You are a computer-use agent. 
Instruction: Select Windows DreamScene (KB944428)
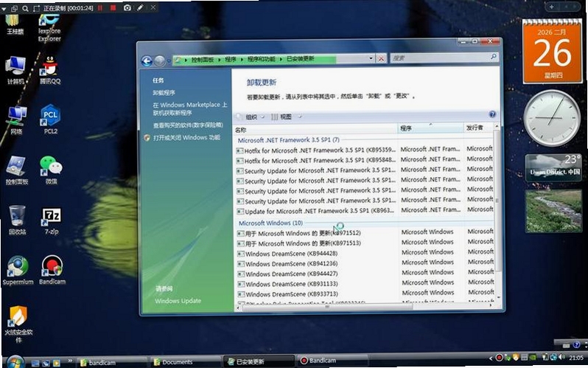[287, 254]
